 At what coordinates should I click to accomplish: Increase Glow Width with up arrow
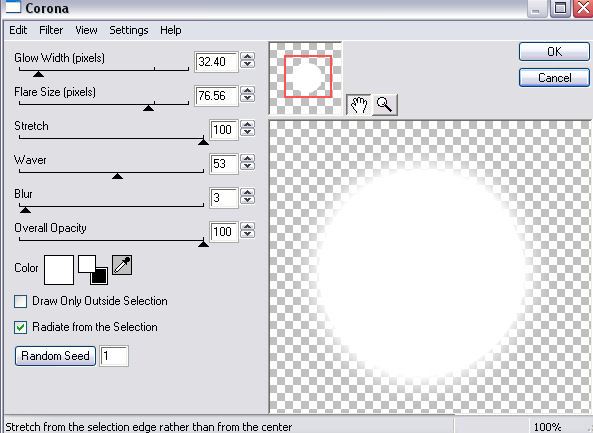point(248,57)
